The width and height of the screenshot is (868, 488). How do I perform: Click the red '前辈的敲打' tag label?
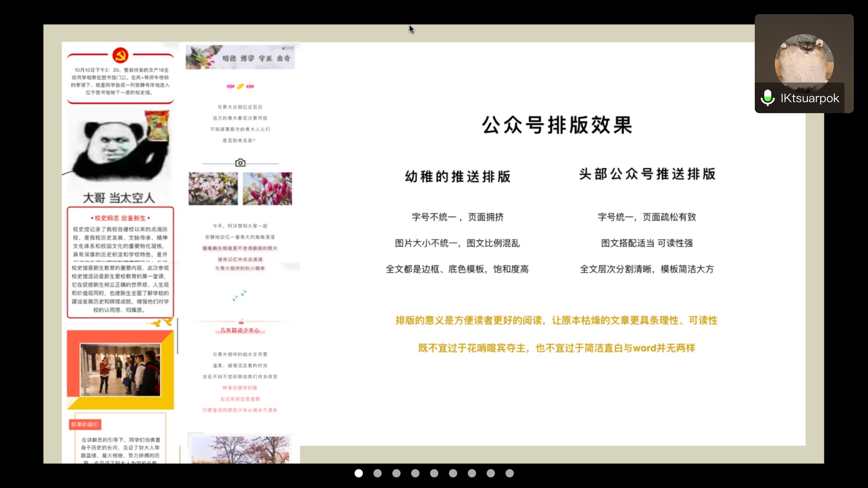(85, 424)
